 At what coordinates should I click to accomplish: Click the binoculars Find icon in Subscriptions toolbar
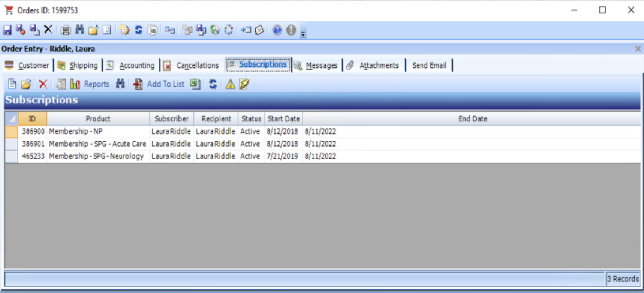click(120, 84)
